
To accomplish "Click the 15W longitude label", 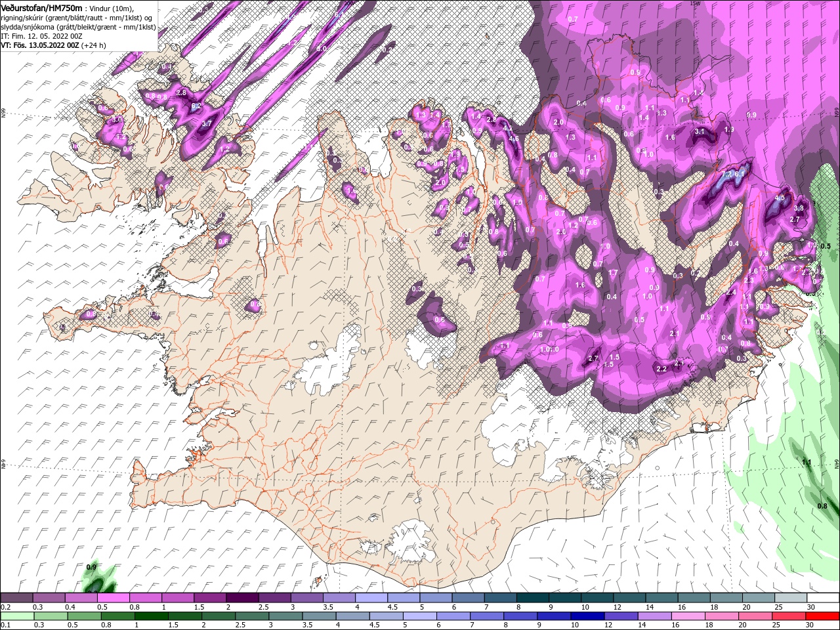I will pos(695,3).
